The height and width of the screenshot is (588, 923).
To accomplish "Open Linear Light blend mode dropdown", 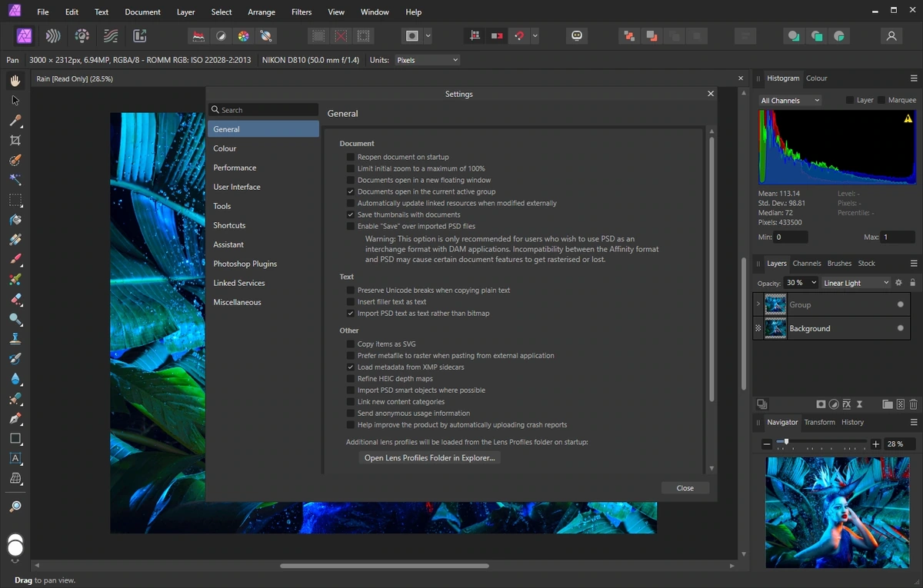I will coord(856,283).
